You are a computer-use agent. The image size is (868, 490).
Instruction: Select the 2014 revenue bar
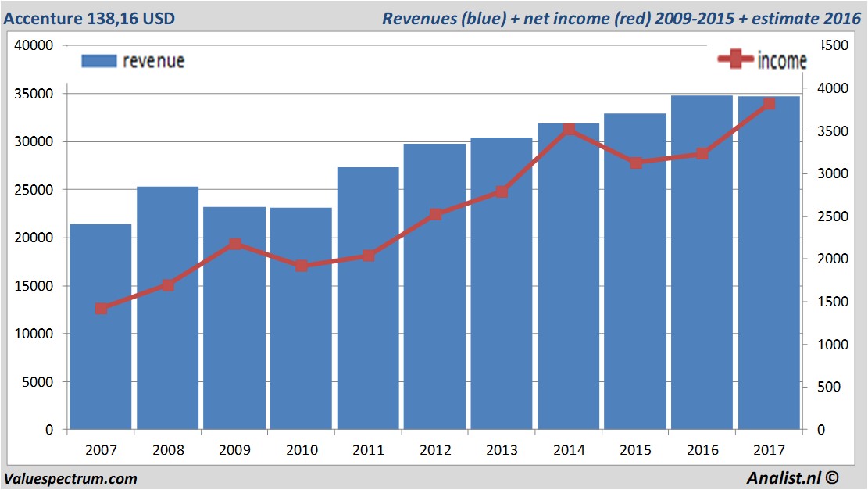coord(569,277)
